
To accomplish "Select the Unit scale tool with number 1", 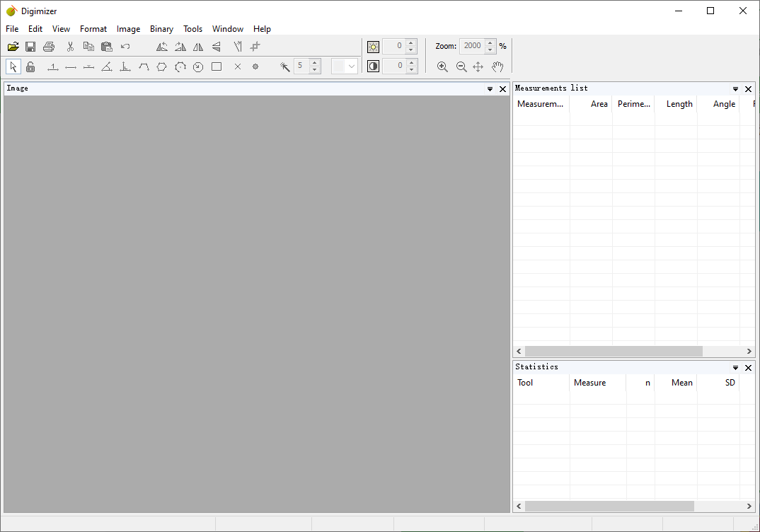I will click(x=53, y=67).
